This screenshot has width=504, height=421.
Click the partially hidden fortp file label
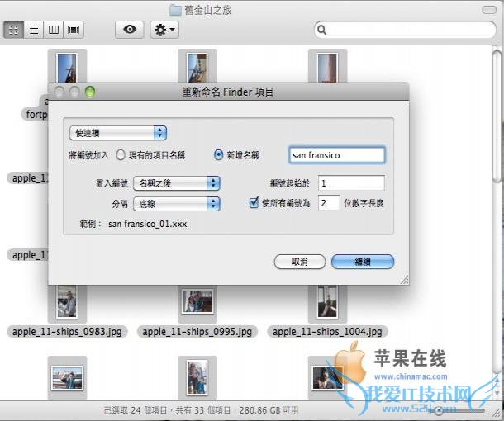coord(35,114)
